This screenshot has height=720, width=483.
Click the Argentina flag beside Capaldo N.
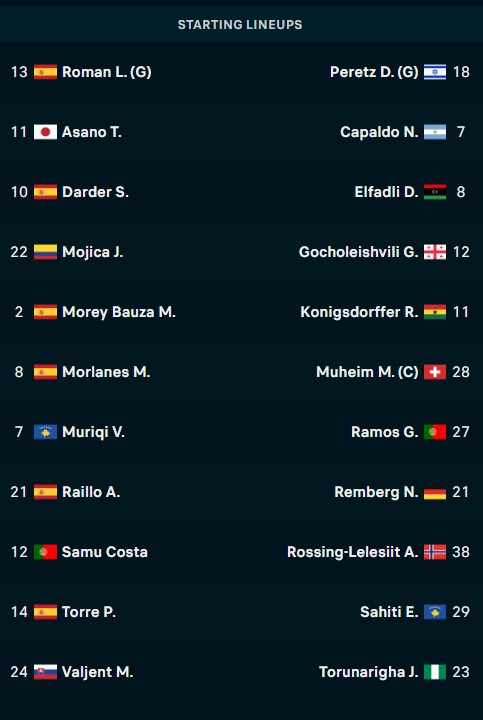(x=435, y=132)
